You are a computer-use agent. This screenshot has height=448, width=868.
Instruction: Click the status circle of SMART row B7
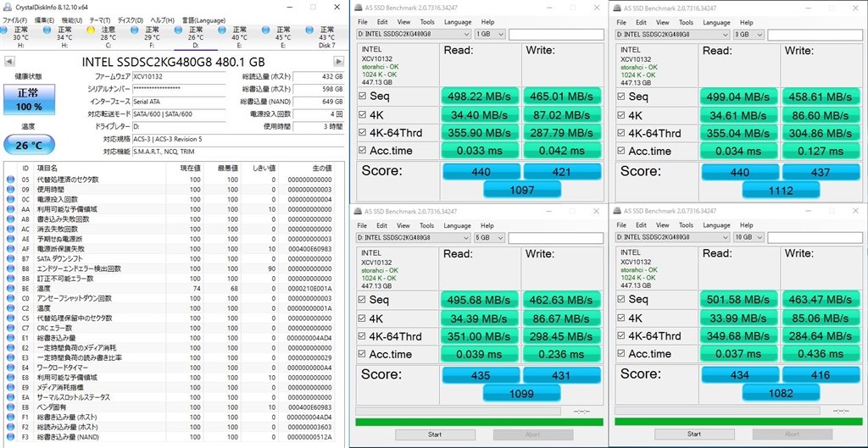click(x=10, y=259)
